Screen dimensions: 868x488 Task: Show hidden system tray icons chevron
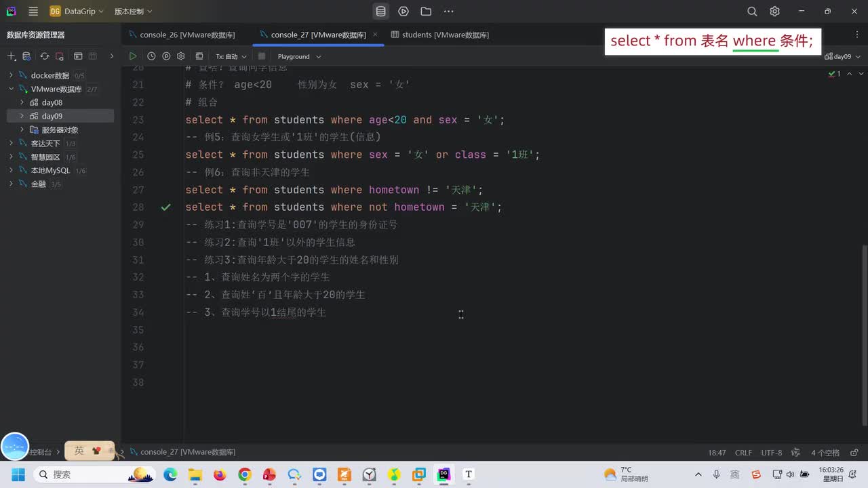[698, 474]
